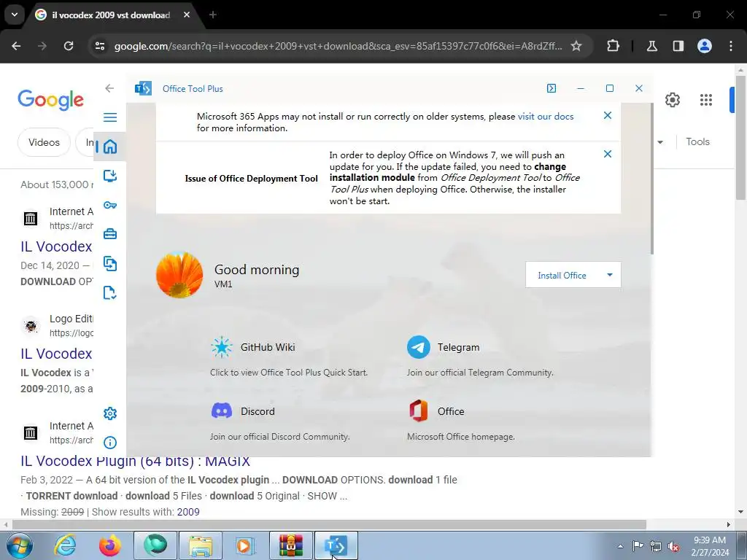Expand the Install Office dropdown arrow

click(610, 275)
